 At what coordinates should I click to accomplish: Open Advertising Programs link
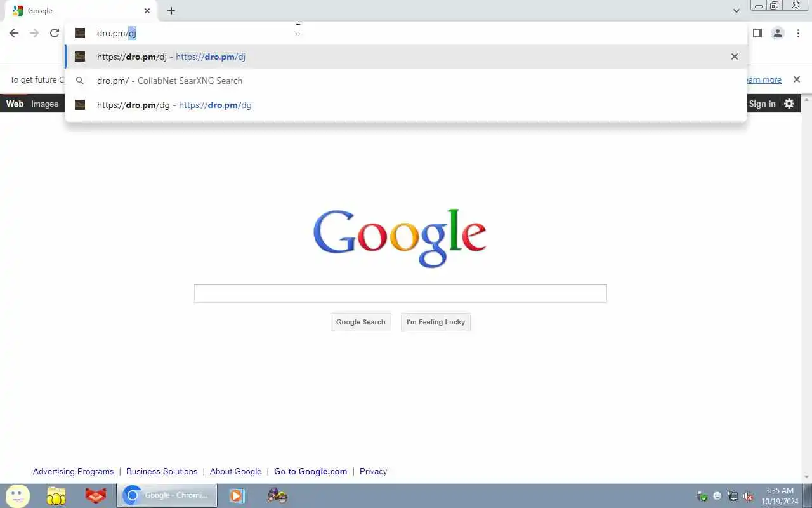coord(73,471)
